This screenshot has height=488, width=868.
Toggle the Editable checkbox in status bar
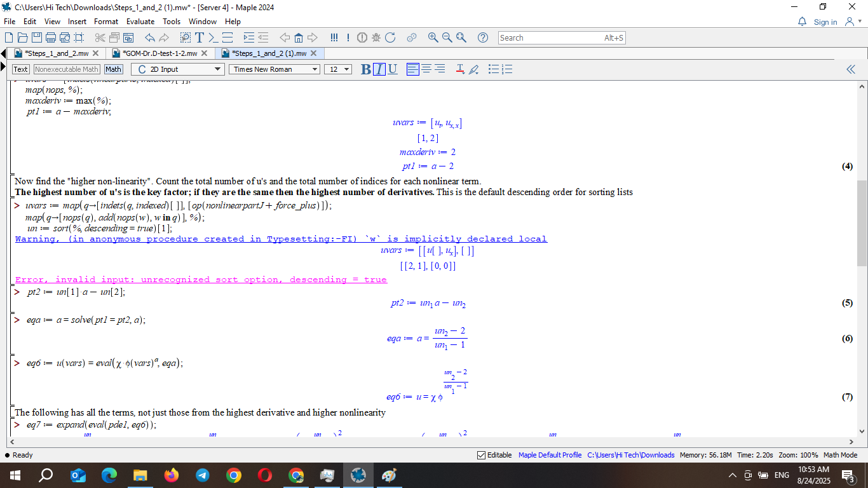(482, 455)
